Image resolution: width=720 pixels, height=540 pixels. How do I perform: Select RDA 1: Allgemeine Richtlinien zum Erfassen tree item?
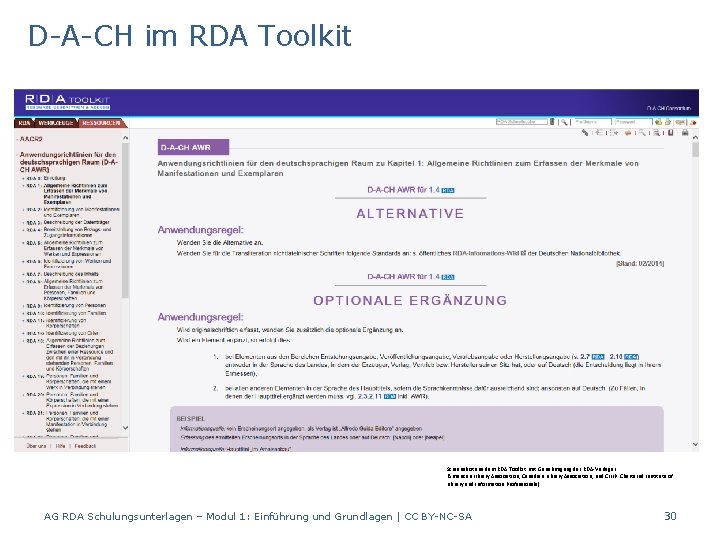coord(67,194)
